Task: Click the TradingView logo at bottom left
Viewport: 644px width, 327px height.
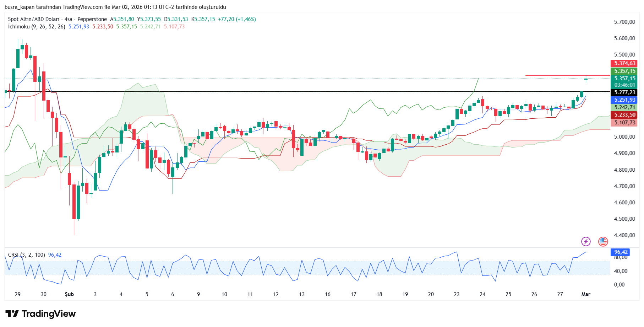Action: [40, 313]
